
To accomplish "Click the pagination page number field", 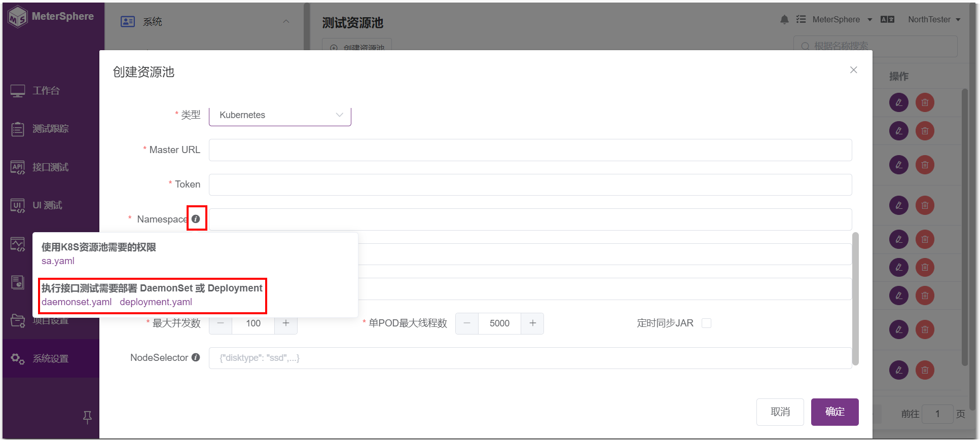I will (x=937, y=414).
